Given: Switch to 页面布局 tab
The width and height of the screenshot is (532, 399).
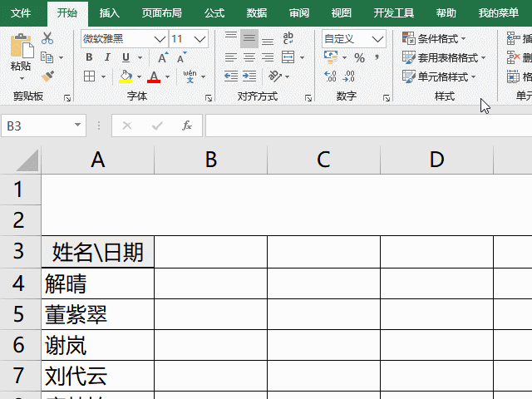Looking at the screenshot, I should (162, 13).
